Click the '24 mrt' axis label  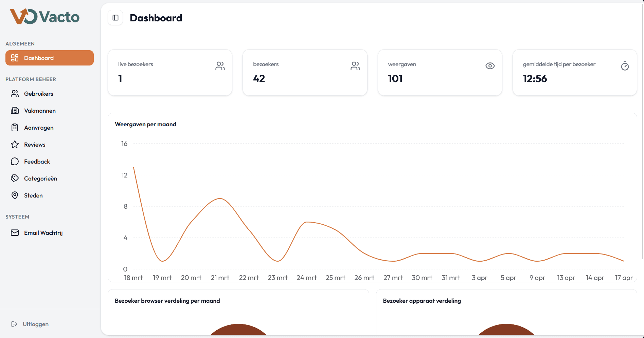[x=307, y=278]
